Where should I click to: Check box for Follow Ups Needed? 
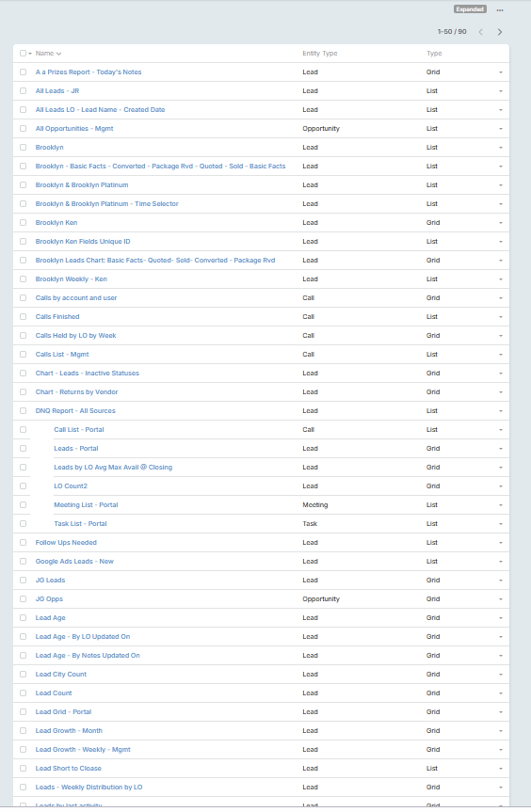[23, 542]
